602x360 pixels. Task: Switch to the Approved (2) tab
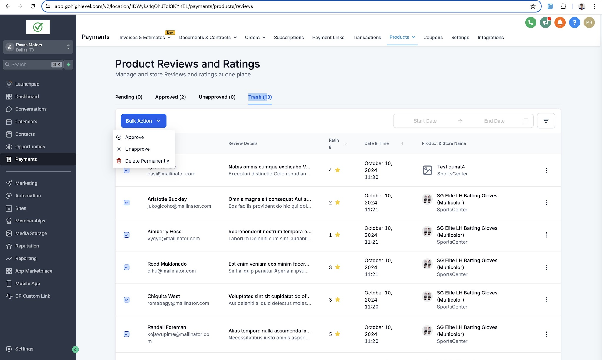pos(170,97)
